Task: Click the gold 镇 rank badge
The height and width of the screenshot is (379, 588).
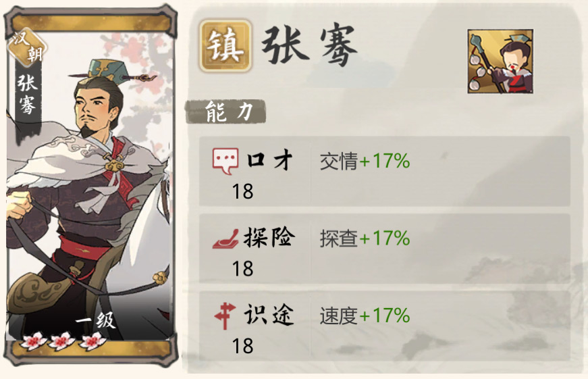Action: 225,46
